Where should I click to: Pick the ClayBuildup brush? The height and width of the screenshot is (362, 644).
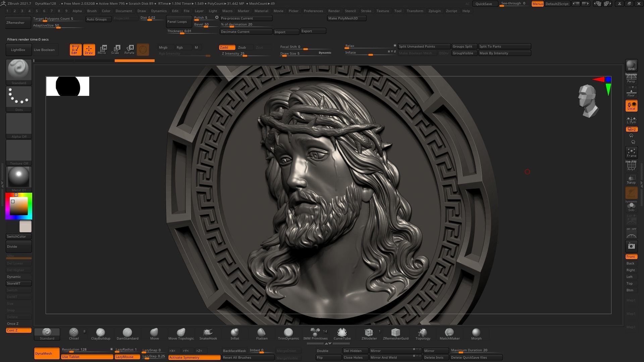[101, 334]
